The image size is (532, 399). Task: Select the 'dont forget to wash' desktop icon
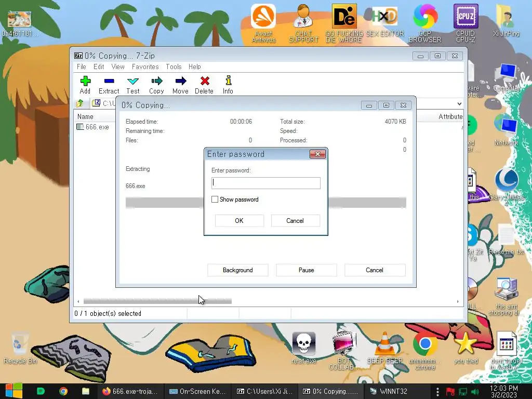coord(506,351)
